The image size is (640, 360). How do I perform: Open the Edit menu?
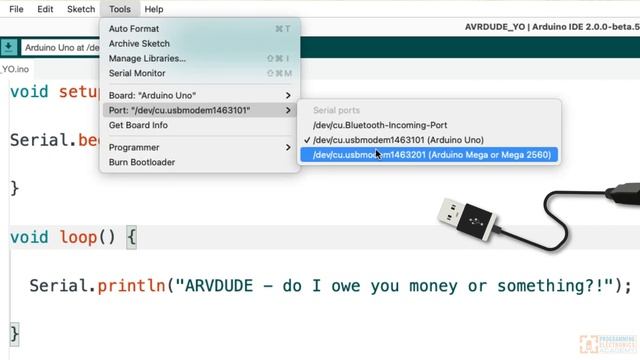(45, 9)
